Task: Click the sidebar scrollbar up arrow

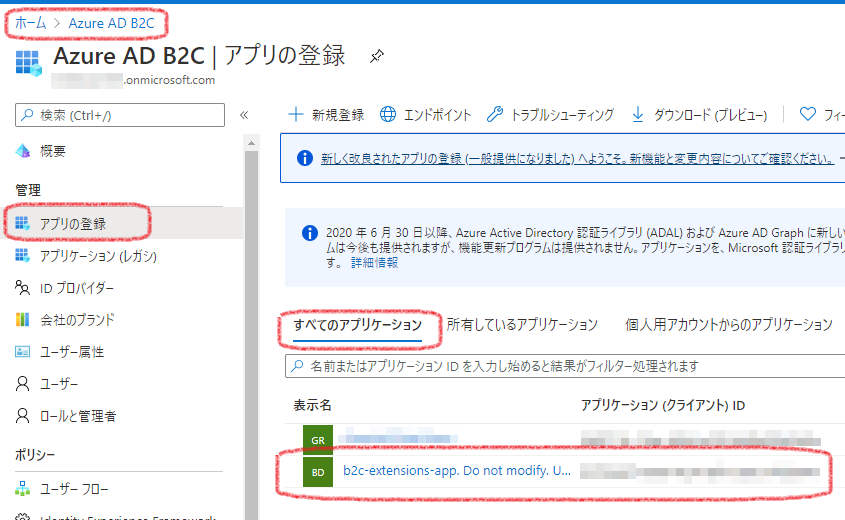Action: (251, 143)
